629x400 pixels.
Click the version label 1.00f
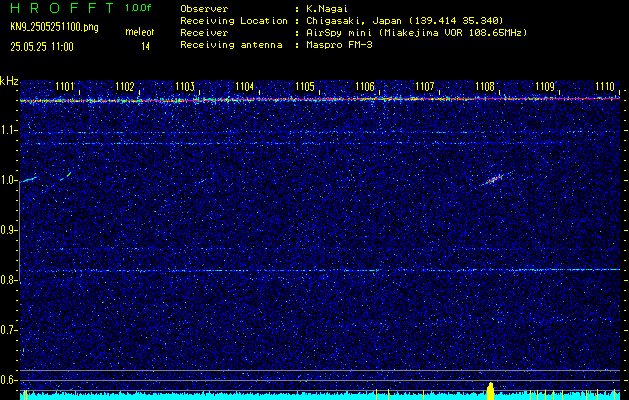pos(138,8)
